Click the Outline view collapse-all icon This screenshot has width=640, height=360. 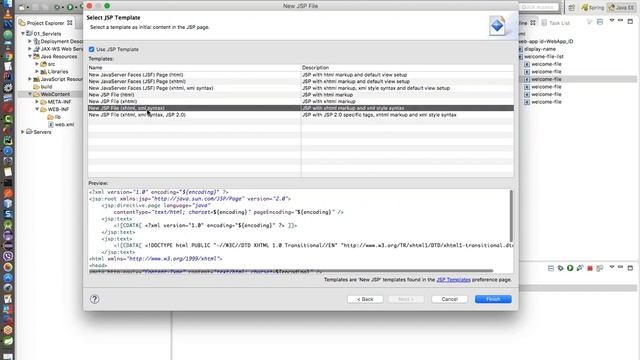600,22
